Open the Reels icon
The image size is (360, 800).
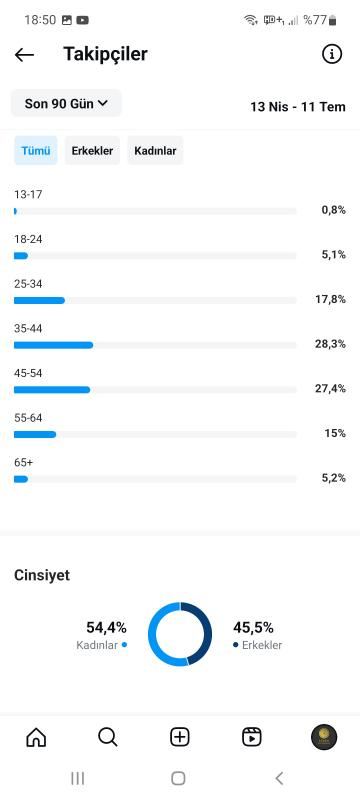251,737
